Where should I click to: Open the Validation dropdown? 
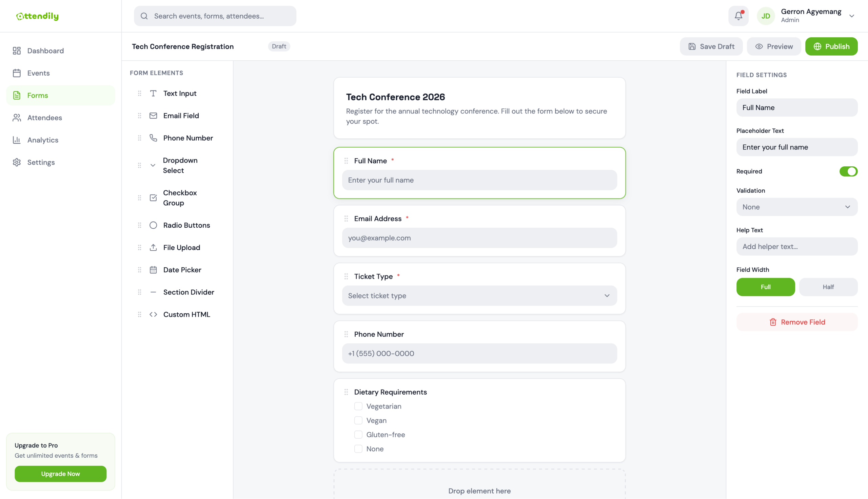pos(796,207)
